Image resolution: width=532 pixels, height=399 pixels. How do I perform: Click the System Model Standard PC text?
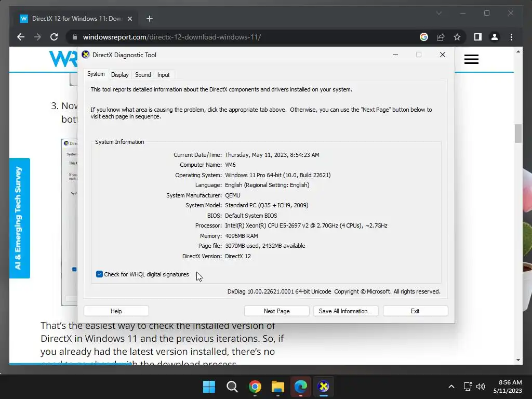point(267,205)
